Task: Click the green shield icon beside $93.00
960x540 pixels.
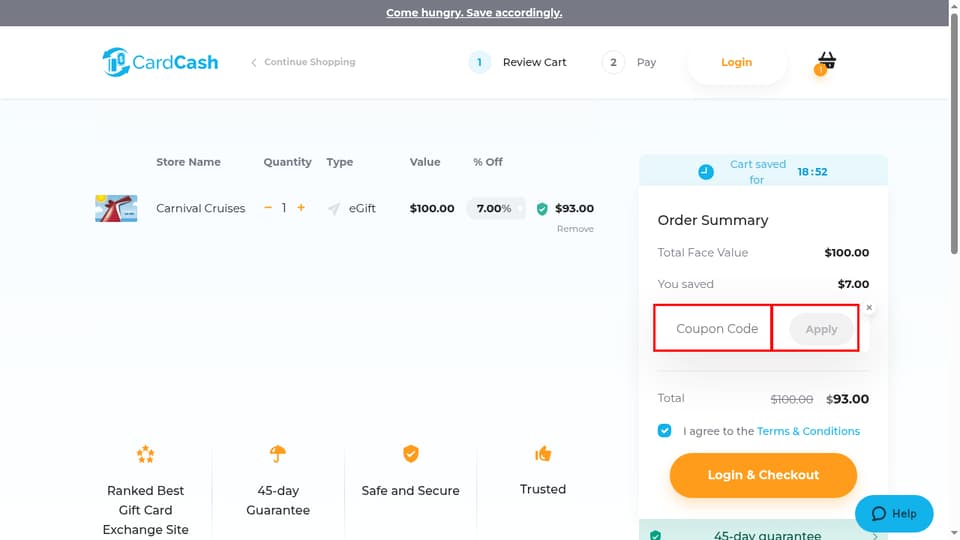Action: [x=542, y=209]
